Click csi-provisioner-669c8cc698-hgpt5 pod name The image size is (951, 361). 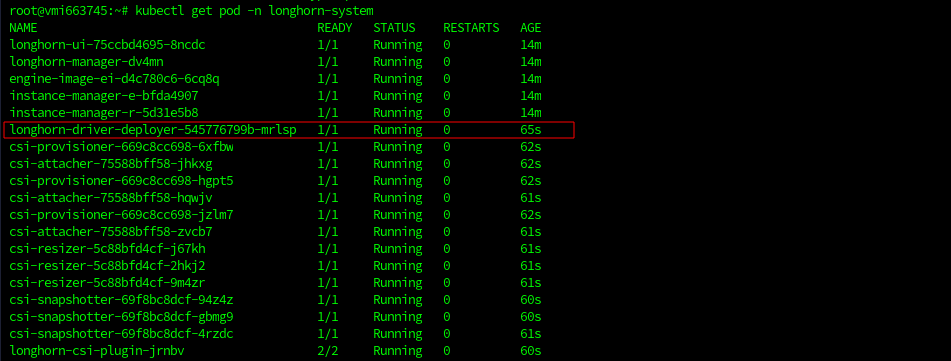click(121, 181)
